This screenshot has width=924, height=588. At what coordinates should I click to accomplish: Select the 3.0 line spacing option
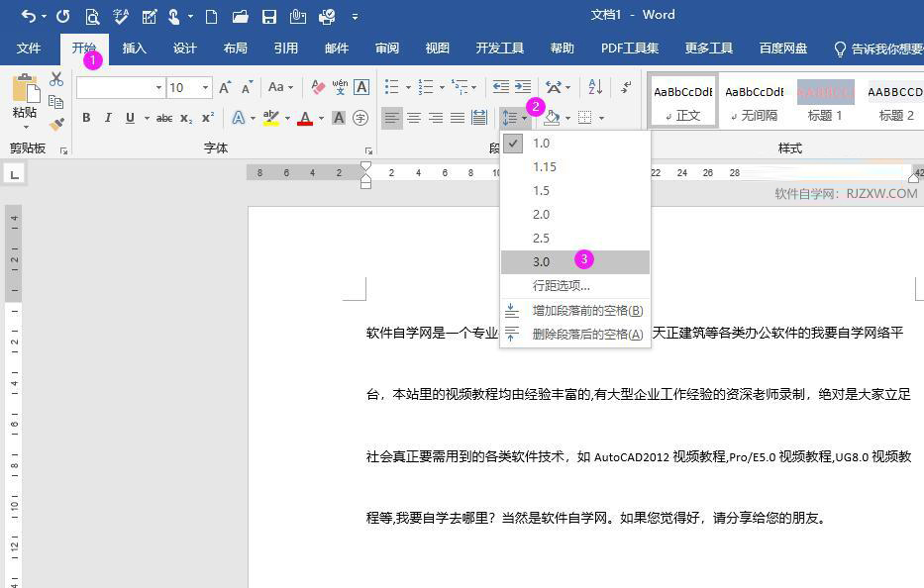point(541,261)
